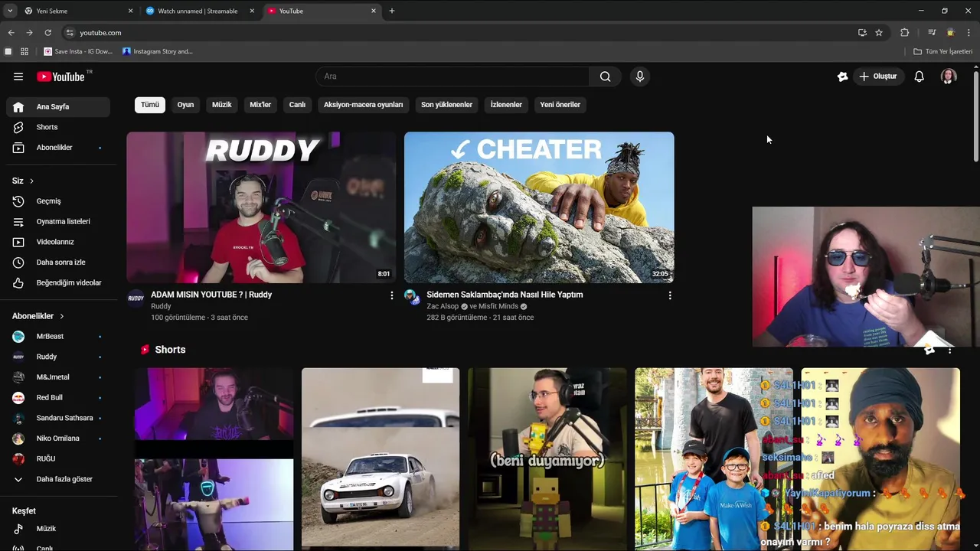The image size is (980, 551).
Task: Open M&Jmetal subscription channel
Action: click(58, 377)
